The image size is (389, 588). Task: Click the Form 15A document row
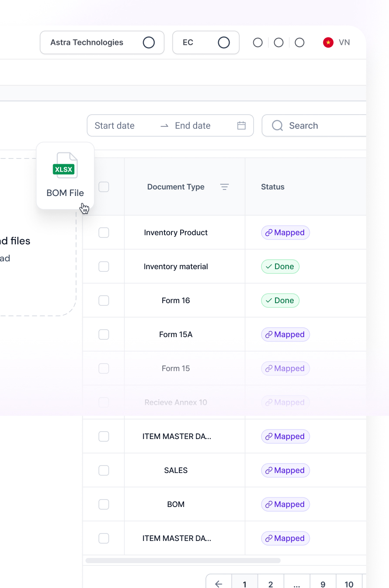[176, 335]
